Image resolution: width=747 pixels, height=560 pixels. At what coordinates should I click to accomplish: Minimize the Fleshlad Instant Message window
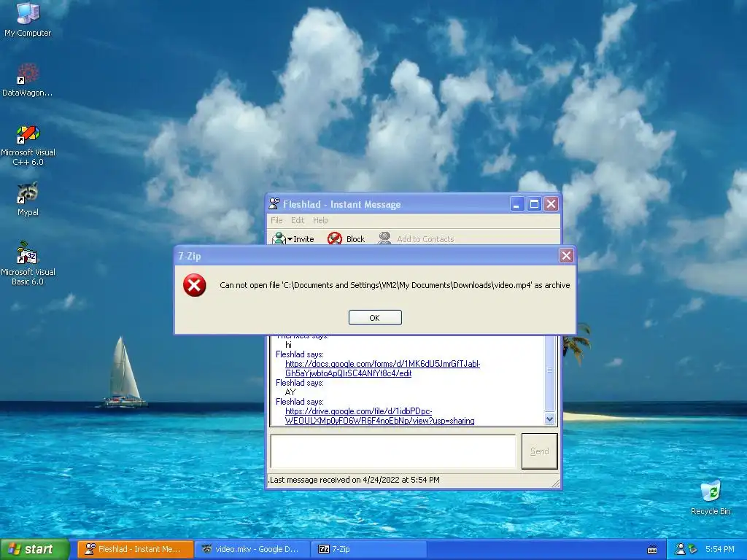tap(517, 204)
